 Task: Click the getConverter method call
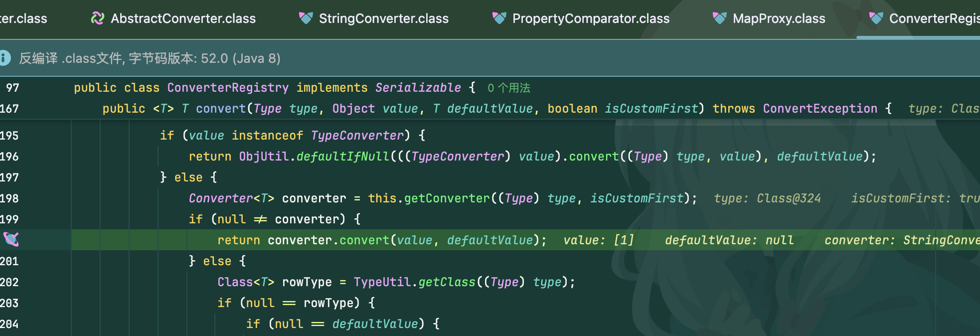pyautogui.click(x=447, y=198)
